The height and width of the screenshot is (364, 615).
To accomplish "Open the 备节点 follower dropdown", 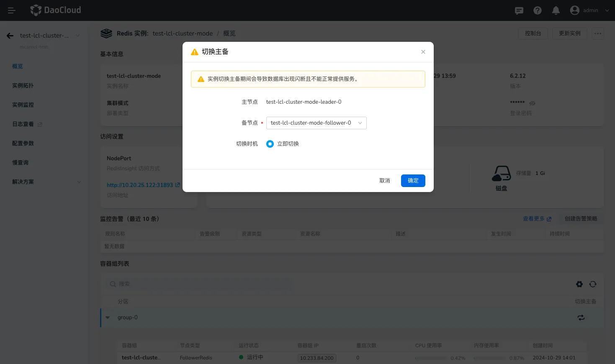I will 316,123.
